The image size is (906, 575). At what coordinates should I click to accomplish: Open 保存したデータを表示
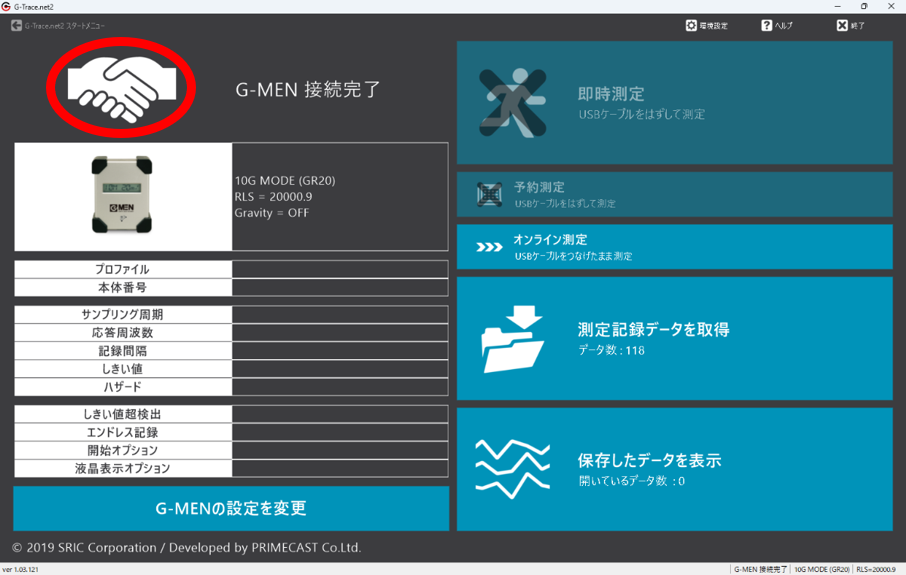click(x=674, y=469)
